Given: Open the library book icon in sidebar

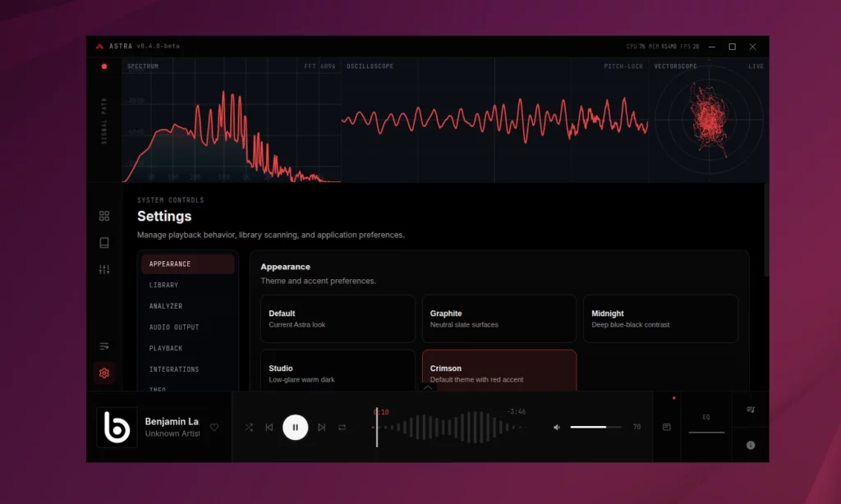Looking at the screenshot, I should pyautogui.click(x=104, y=243).
